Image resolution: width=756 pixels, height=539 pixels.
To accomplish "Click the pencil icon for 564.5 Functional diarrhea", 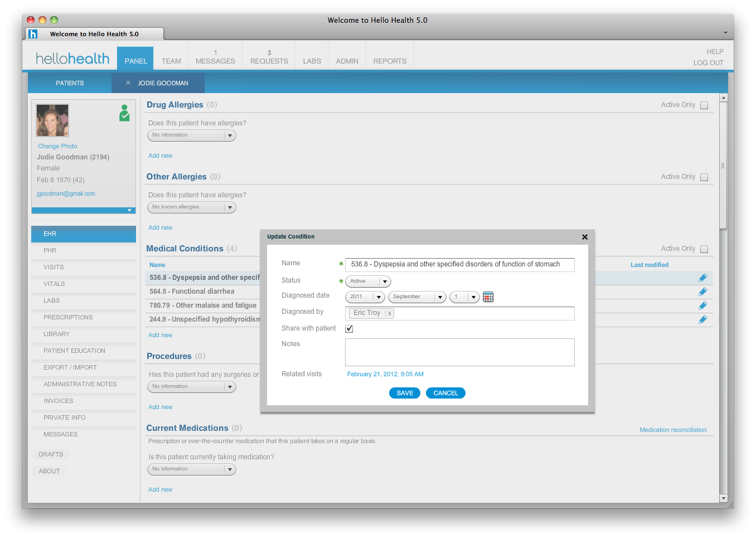I will pos(702,291).
